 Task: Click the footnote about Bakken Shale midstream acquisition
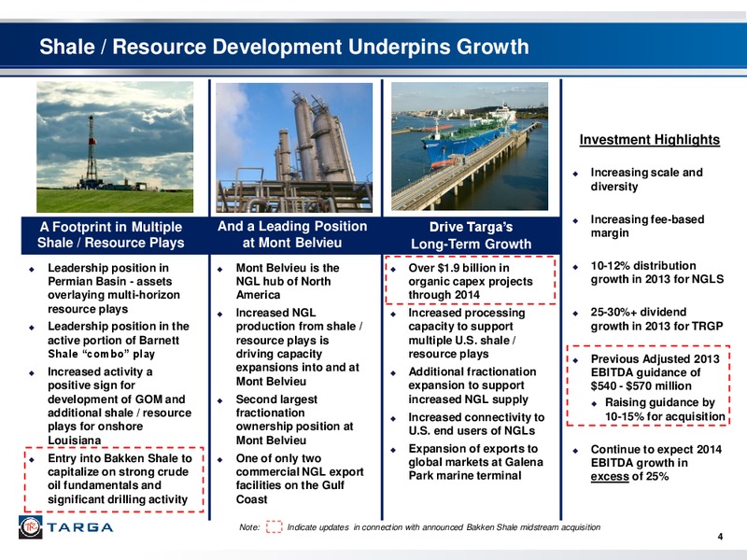pos(444,527)
